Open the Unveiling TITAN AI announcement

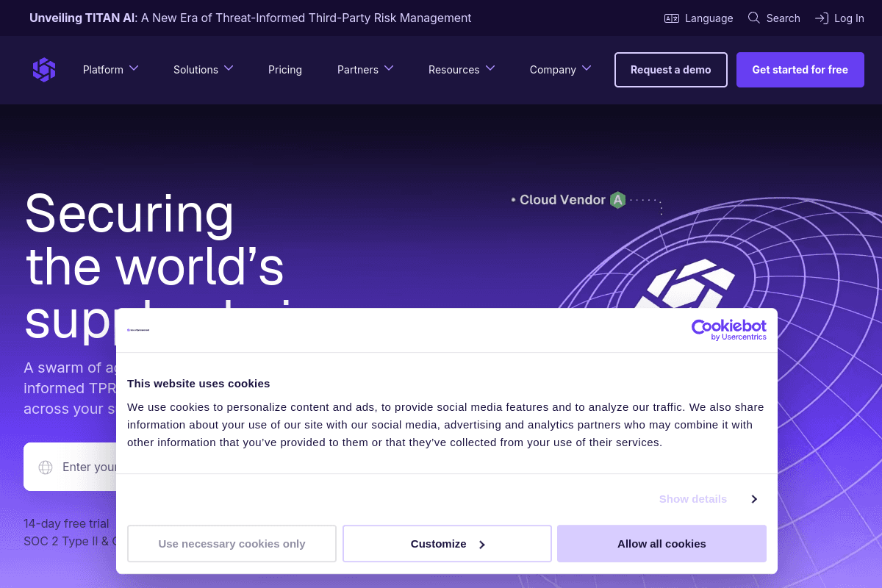tap(251, 18)
